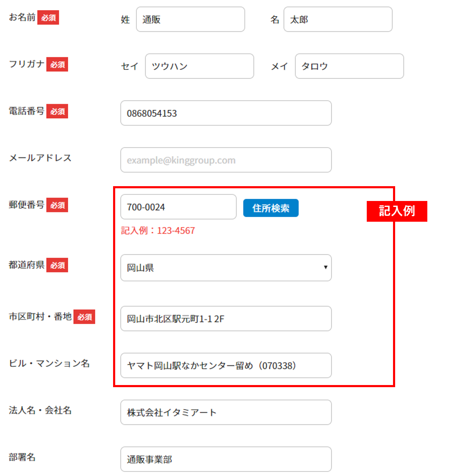Screen dimensions: 454x476
Task: Focus the 電話番号 phone number field
Action: [x=226, y=113]
